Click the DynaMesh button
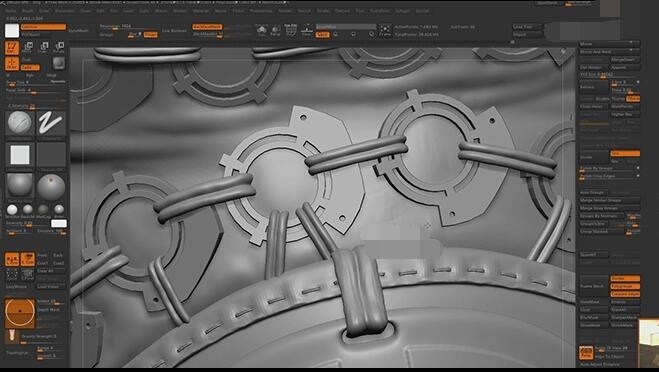Screen dimensions: 659x372 pos(79,31)
